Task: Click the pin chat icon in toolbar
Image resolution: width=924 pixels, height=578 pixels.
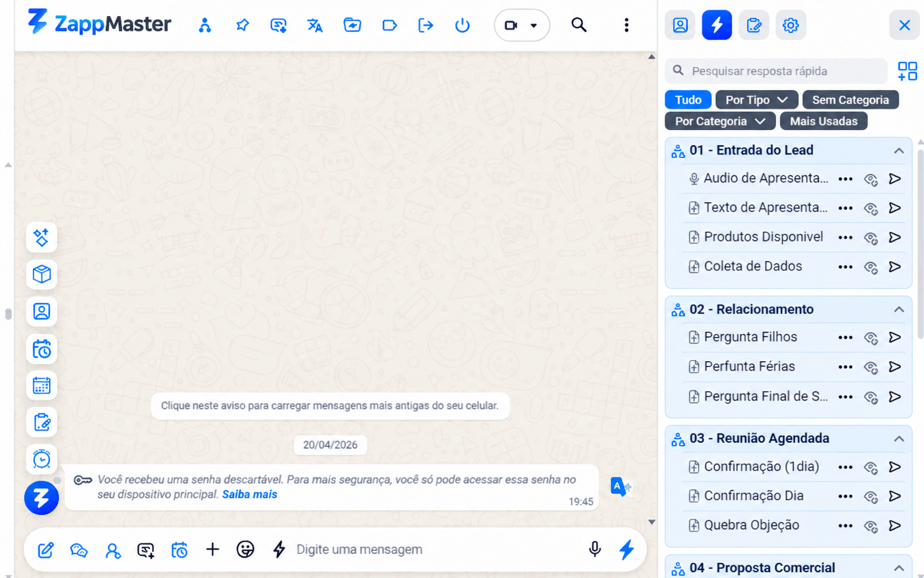Action: coord(242,25)
